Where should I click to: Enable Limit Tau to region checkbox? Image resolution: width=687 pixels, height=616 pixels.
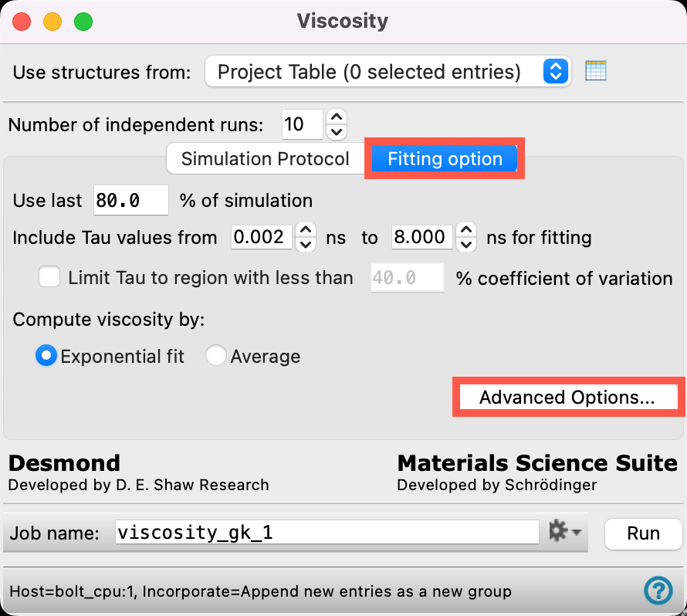[x=49, y=277]
